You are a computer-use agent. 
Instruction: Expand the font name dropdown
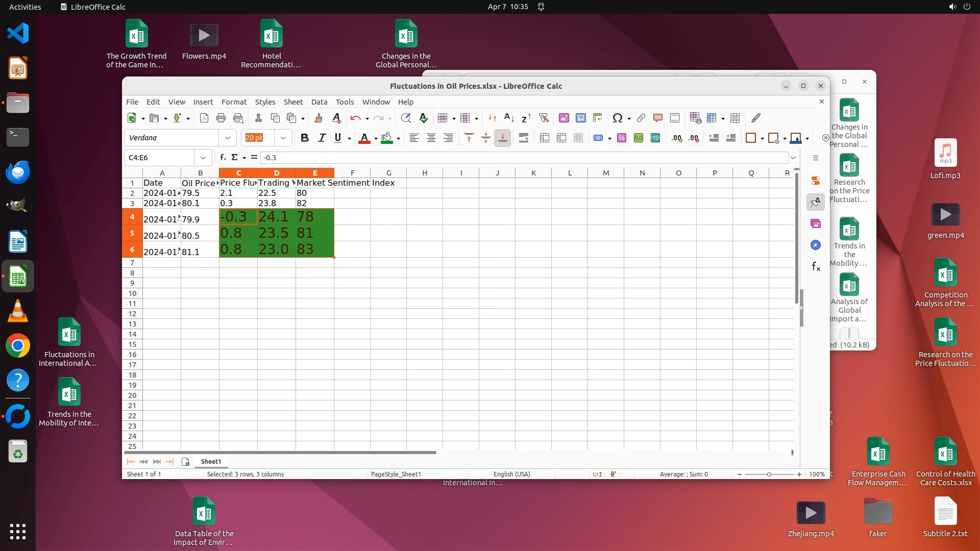click(228, 138)
